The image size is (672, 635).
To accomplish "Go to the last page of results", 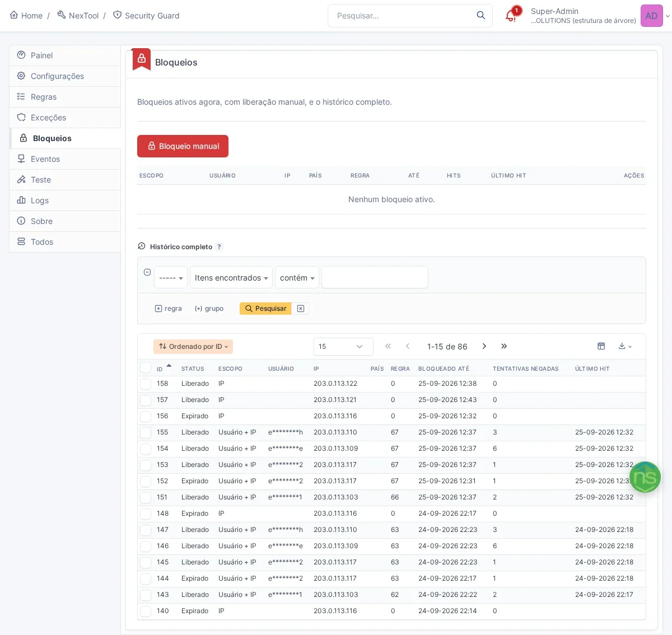I will coord(504,347).
